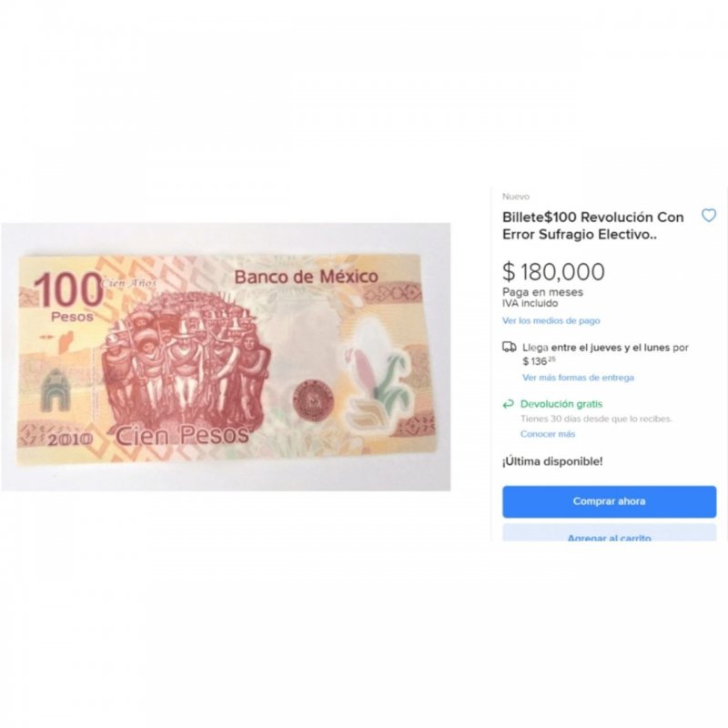Viewport: 728px width, 728px height.
Task: Click Comprar ahora button
Action: click(x=609, y=501)
